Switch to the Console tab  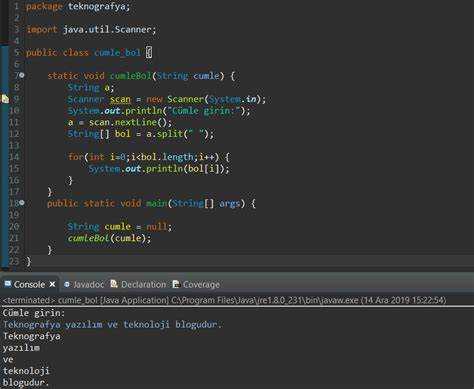(x=29, y=284)
